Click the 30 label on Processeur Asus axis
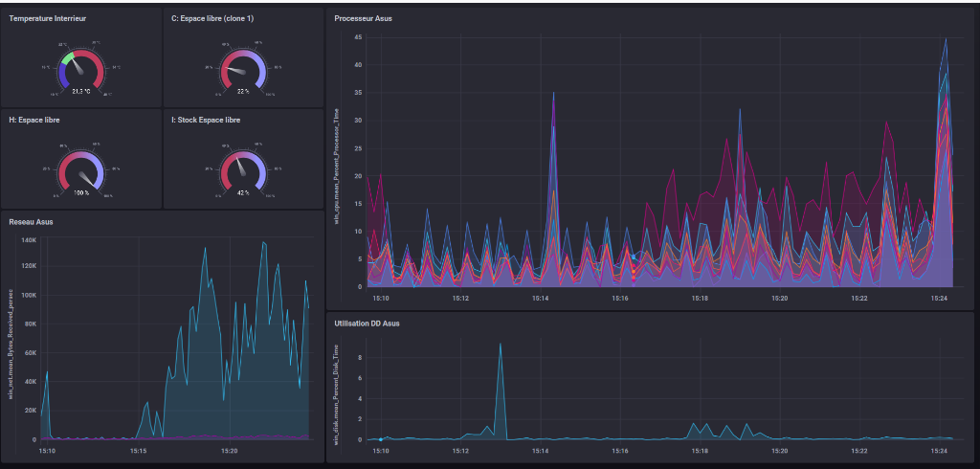This screenshot has height=469, width=980. pyautogui.click(x=358, y=121)
